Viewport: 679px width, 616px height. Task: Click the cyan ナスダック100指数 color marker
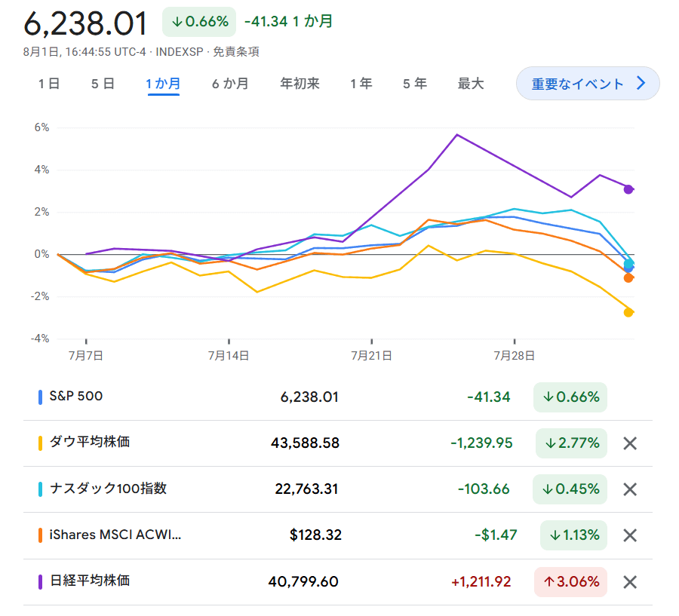tap(40, 489)
